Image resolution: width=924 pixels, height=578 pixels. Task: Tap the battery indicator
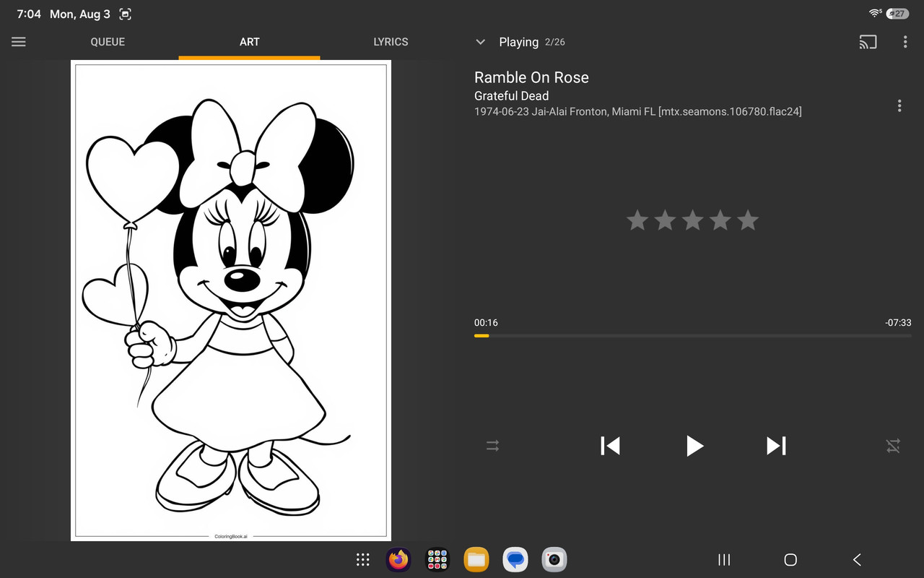pyautogui.click(x=898, y=13)
